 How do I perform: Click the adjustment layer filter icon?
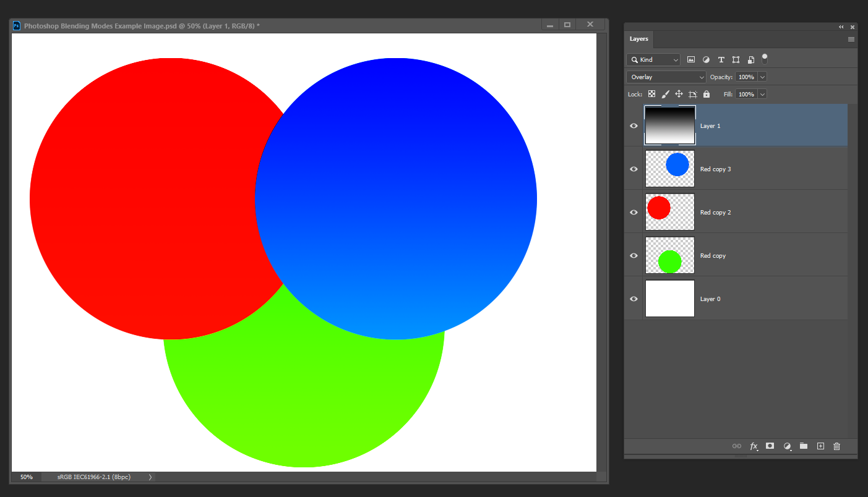tap(706, 60)
